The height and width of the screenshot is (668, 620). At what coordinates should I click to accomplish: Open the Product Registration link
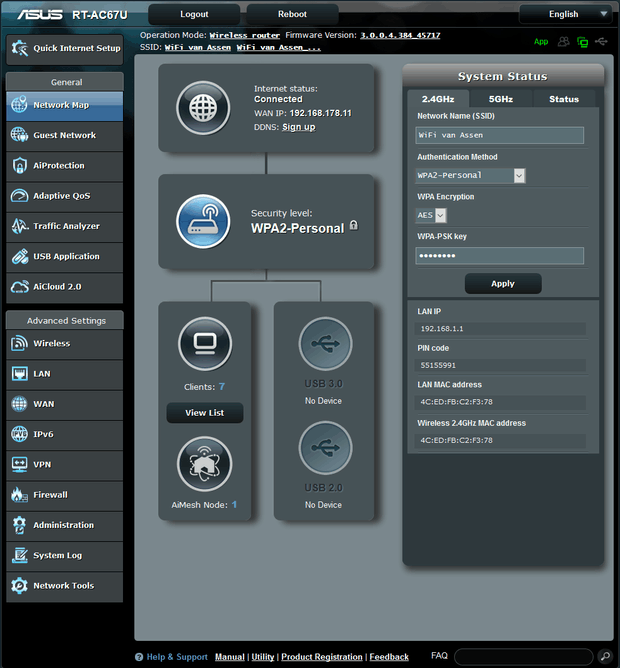(322, 657)
